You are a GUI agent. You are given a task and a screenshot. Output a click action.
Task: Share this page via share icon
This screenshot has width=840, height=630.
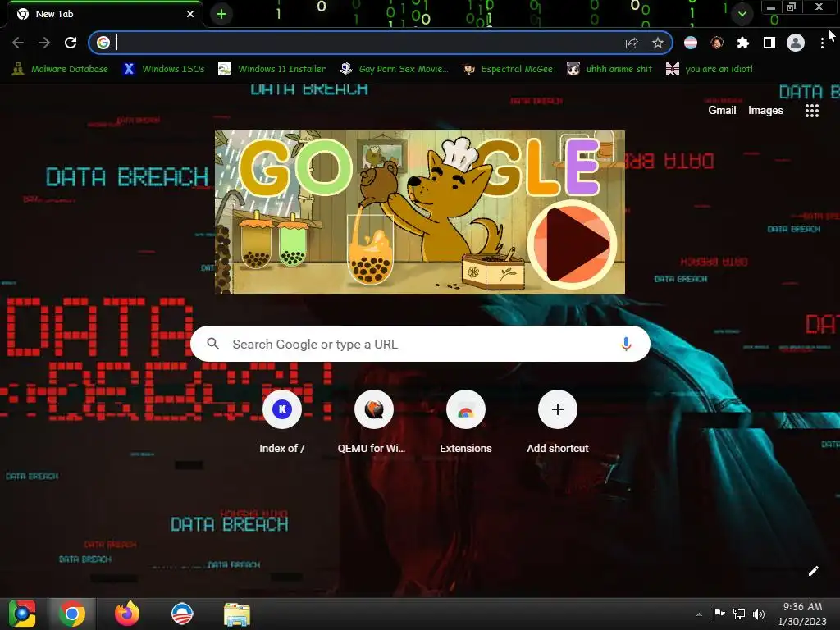tap(632, 43)
